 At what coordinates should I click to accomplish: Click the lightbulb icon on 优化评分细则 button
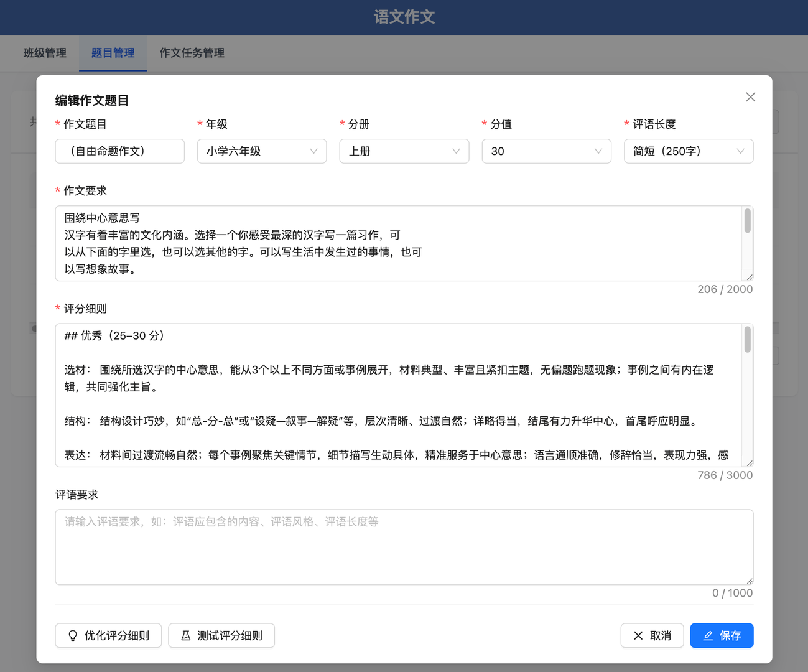tap(73, 635)
